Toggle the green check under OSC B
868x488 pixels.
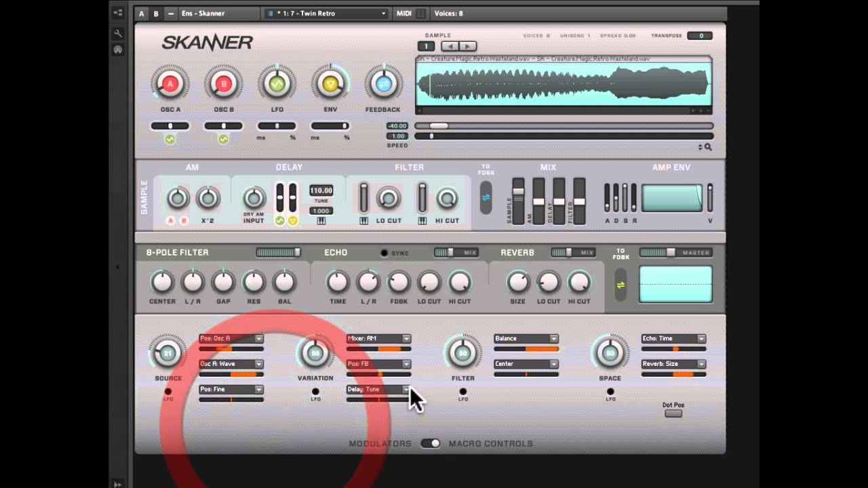coord(223,139)
